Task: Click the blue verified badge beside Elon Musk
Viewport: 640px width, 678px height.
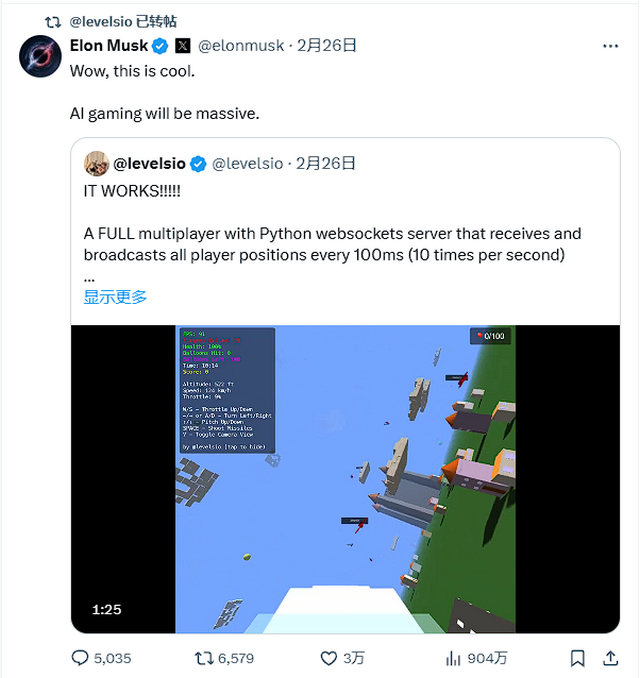Action: (160, 46)
